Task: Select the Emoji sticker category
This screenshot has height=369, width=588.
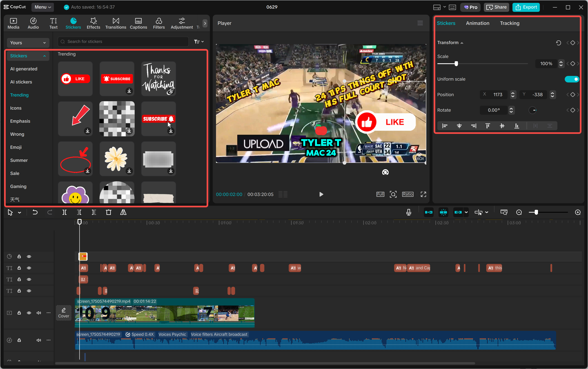Action: pyautogui.click(x=16, y=147)
